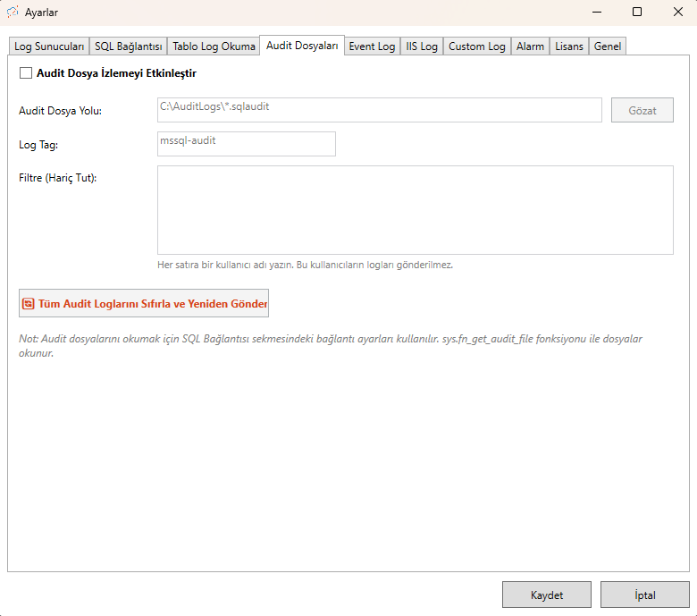Click the Gözat browse button

pos(642,110)
